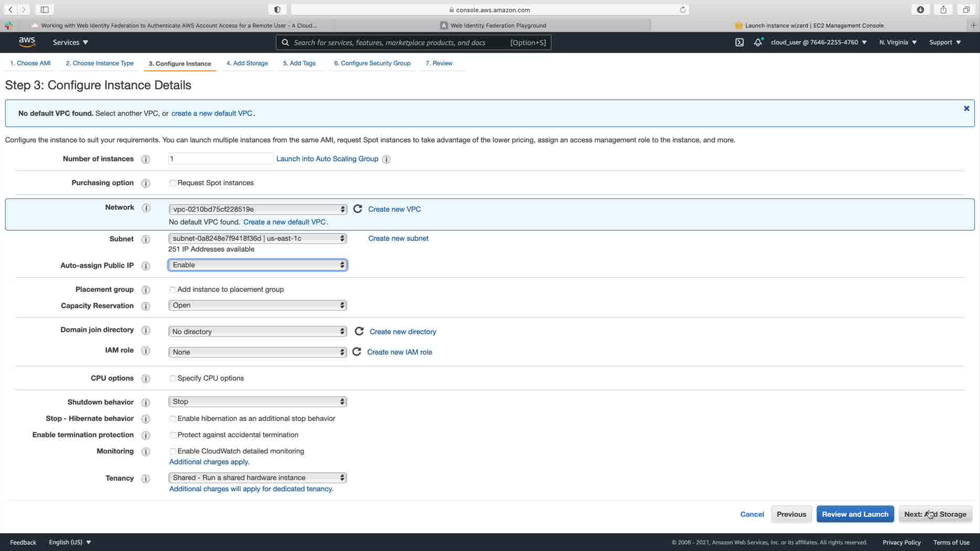Show info for Auto Scaling Group link
This screenshot has width=980, height=551.
click(387, 159)
